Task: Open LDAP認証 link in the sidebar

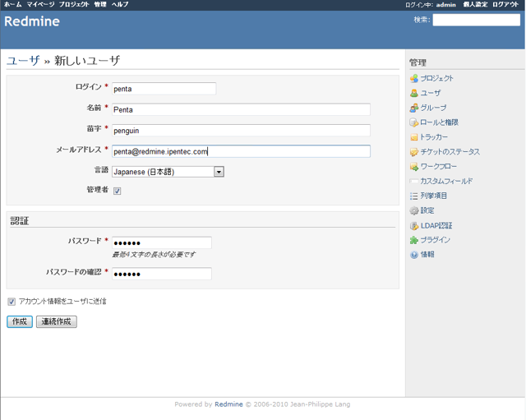Action: click(436, 226)
